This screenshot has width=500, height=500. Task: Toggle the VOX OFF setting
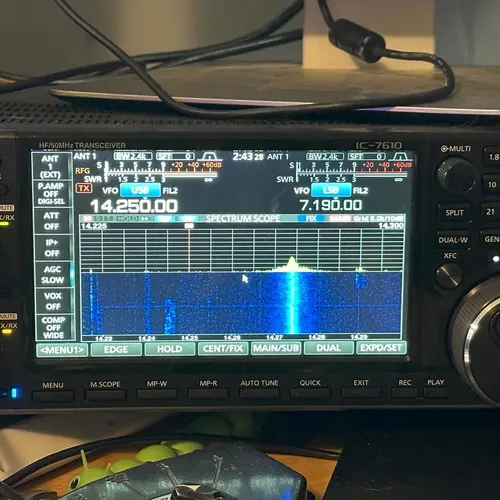(52, 301)
